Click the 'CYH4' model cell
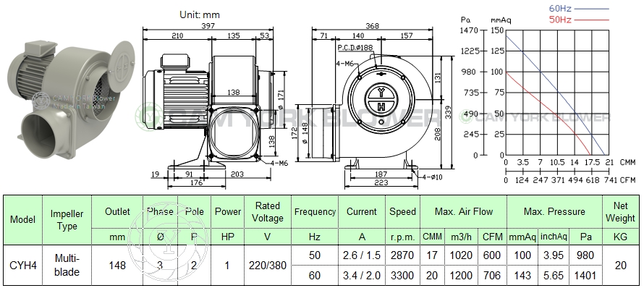 pyautogui.click(x=23, y=266)
